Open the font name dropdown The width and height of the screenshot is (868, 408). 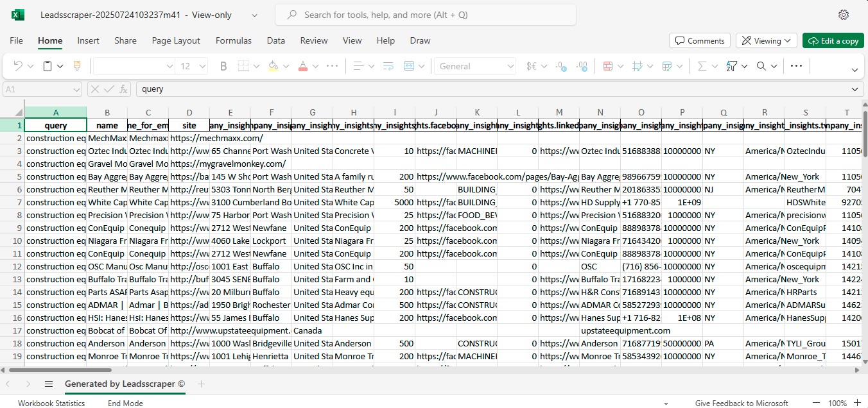(169, 66)
